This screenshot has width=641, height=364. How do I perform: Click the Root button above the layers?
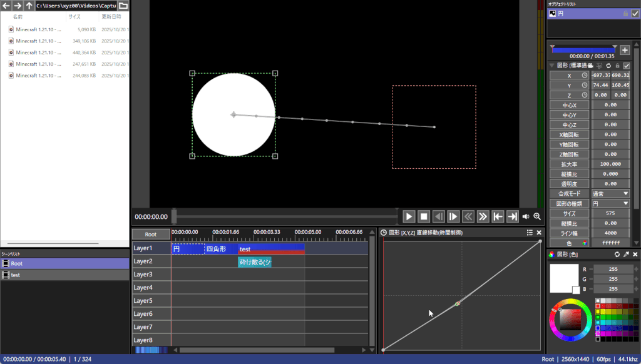pos(151,235)
